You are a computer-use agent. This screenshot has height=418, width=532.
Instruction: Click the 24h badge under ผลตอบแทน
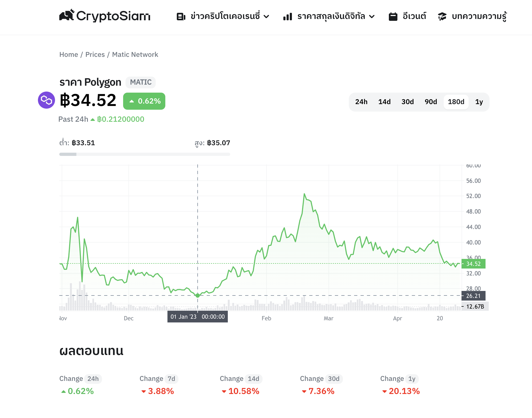(93, 379)
